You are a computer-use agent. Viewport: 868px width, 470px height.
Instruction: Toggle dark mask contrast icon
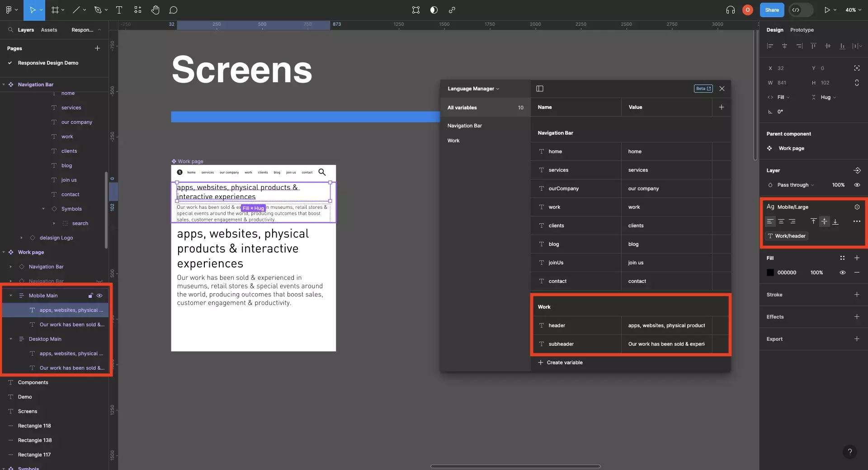click(434, 10)
